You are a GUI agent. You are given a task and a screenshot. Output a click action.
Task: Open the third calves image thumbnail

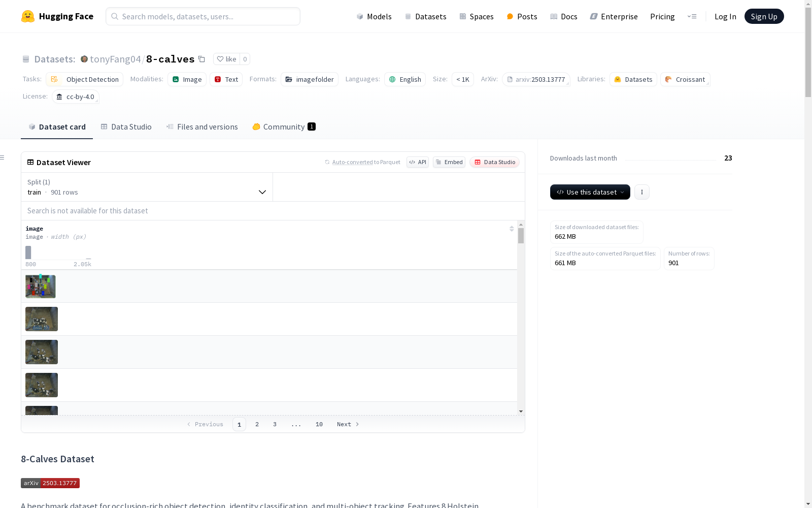tap(42, 352)
